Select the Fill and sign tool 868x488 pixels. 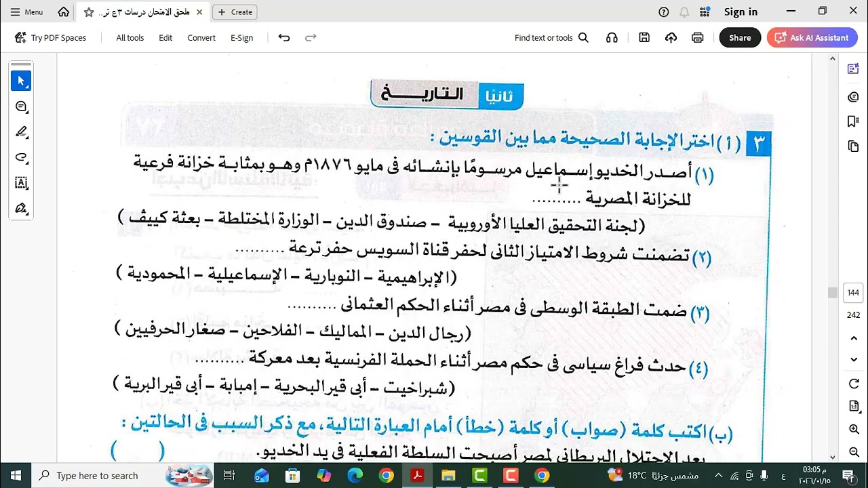(21, 208)
